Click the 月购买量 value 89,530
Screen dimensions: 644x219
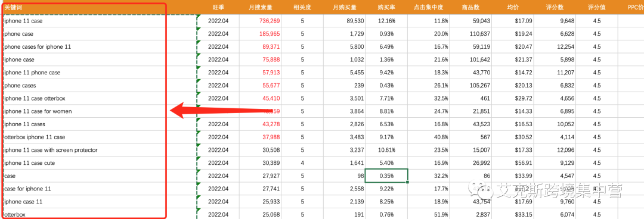345,21
